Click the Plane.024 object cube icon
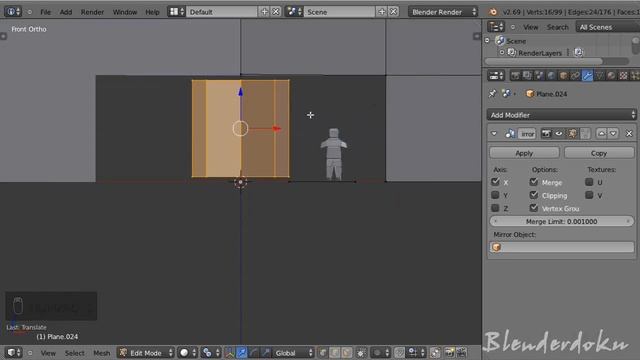640x360 pixels. click(x=530, y=94)
